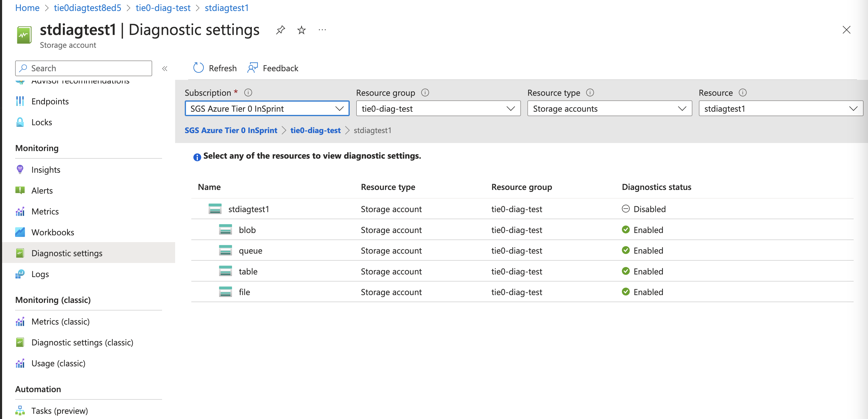Select the stdiagtest1 resource name in table
The width and height of the screenshot is (868, 419).
coord(249,209)
